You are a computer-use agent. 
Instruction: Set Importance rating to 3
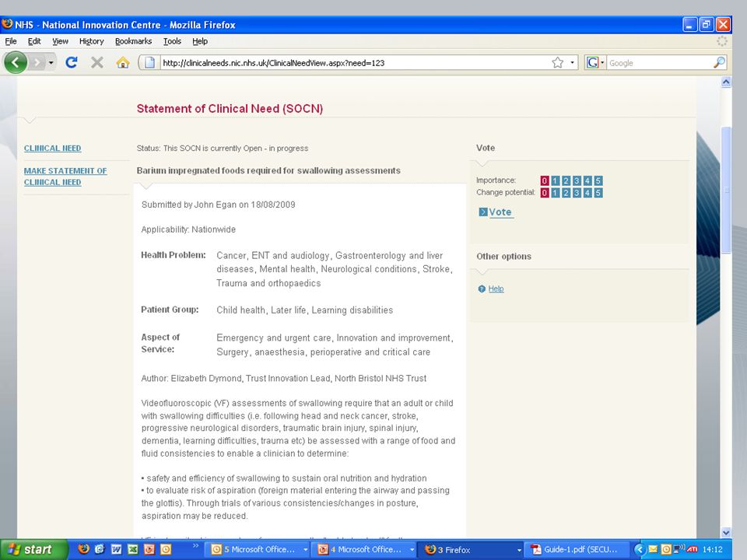click(x=577, y=180)
